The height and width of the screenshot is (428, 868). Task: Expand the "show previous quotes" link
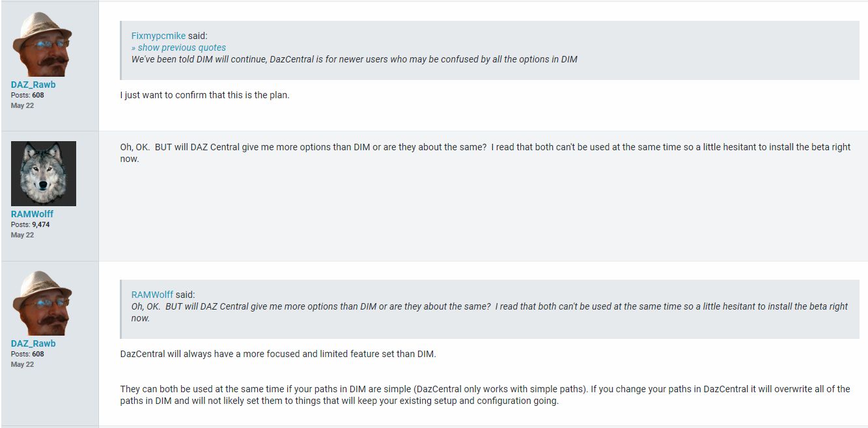(179, 47)
